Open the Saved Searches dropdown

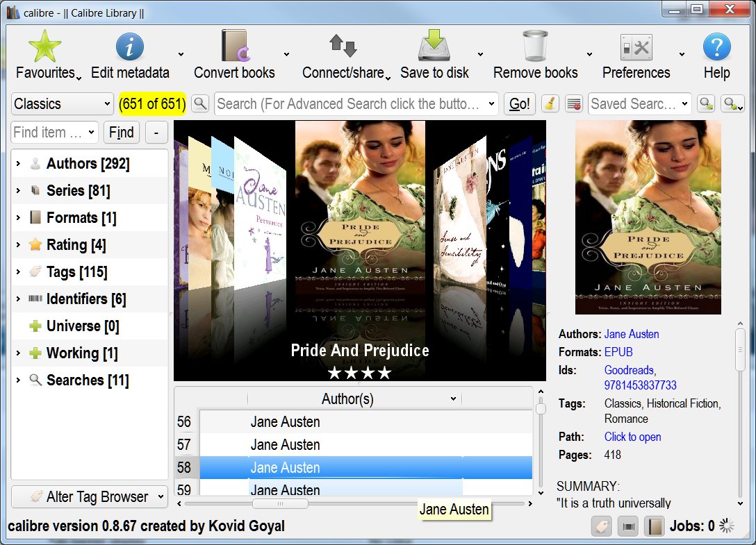(639, 104)
